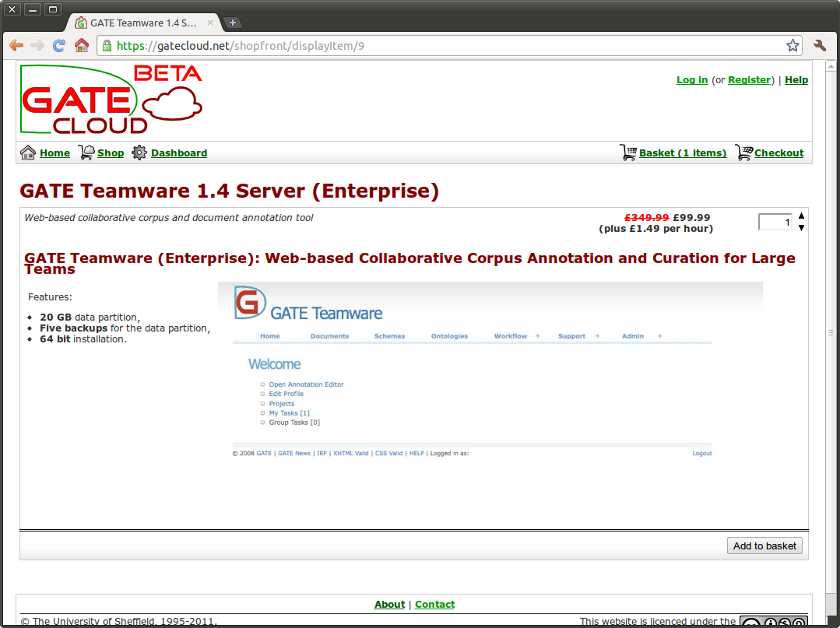840x628 pixels.
Task: Bookmark this page with the star icon
Action: pos(793,45)
